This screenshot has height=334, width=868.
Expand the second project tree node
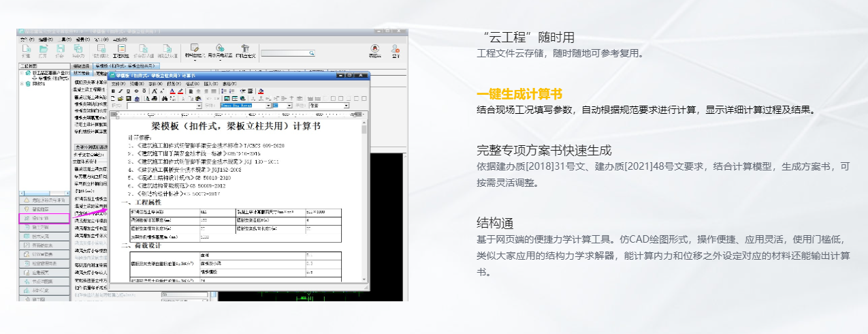22,83
